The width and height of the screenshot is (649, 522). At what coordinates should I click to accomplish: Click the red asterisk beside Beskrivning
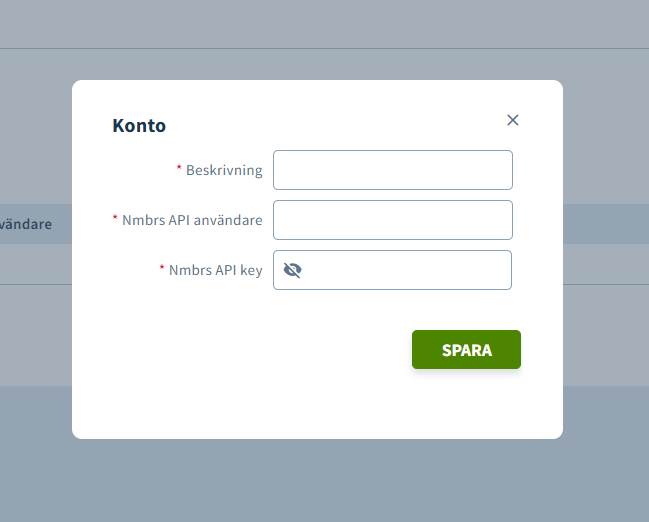179,169
